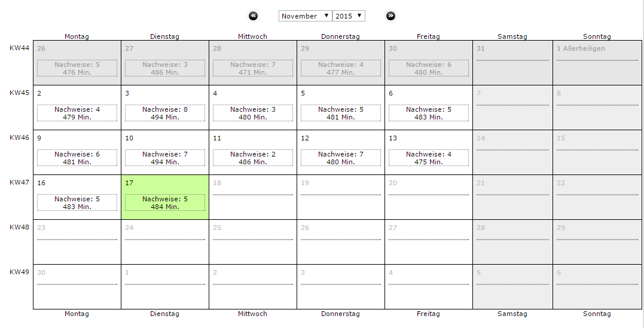This screenshot has width=644, height=328.
Task: Open November 16 entry with 483 Min.
Action: [x=77, y=203]
